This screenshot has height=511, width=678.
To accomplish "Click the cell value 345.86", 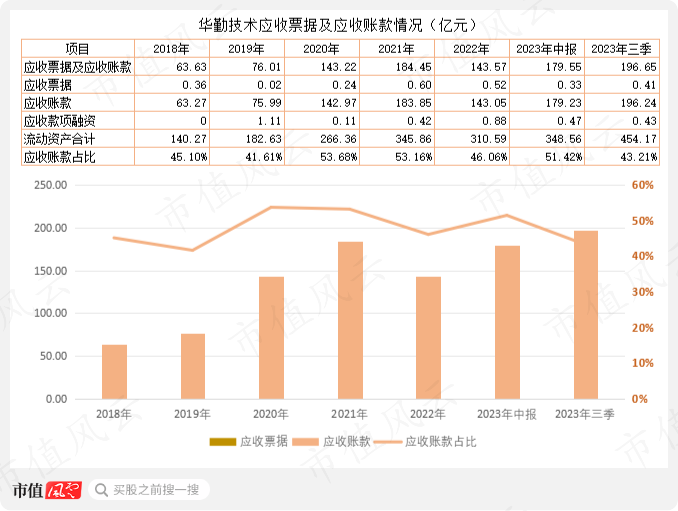I will coord(414,139).
